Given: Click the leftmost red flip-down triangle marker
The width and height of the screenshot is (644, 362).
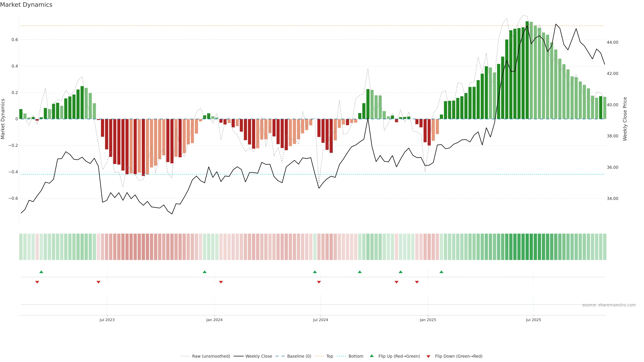Looking at the screenshot, I should (37, 282).
